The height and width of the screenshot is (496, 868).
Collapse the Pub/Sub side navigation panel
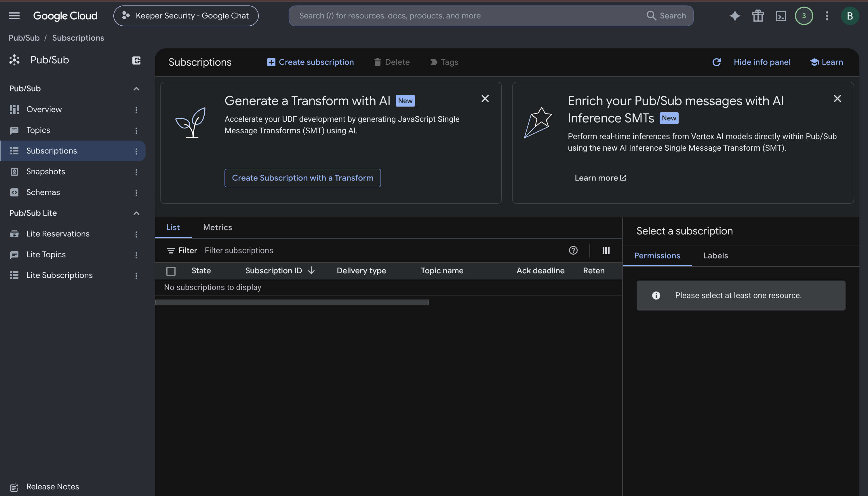click(x=136, y=60)
